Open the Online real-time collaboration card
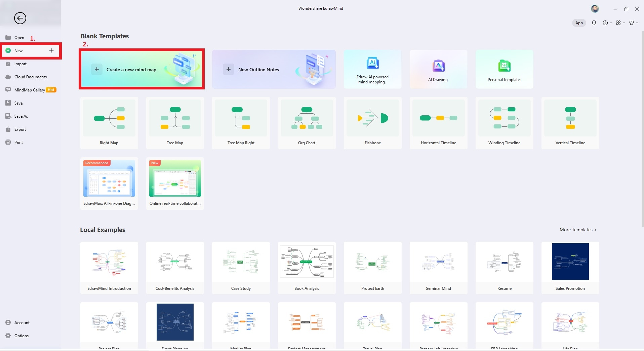Screen dimensions: 644x351 (175, 184)
